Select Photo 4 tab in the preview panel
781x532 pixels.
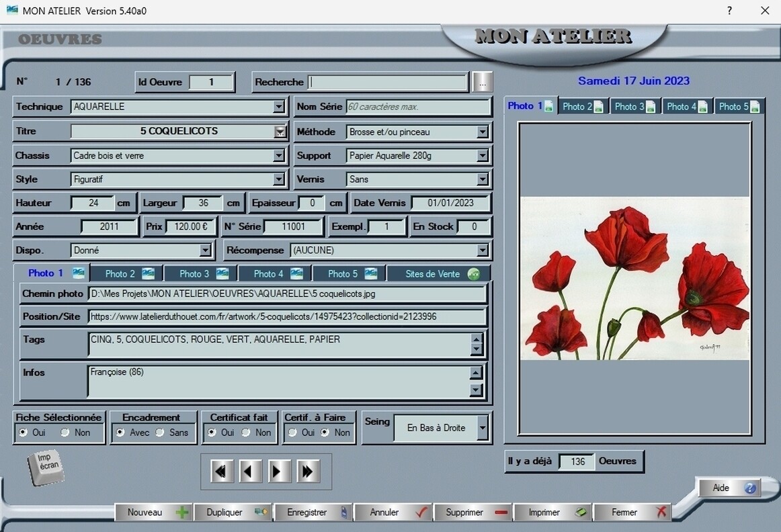(x=687, y=107)
